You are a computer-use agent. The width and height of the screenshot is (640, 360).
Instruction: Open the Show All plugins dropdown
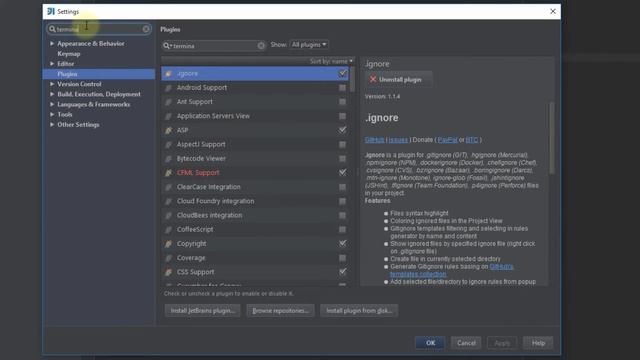[x=309, y=44]
